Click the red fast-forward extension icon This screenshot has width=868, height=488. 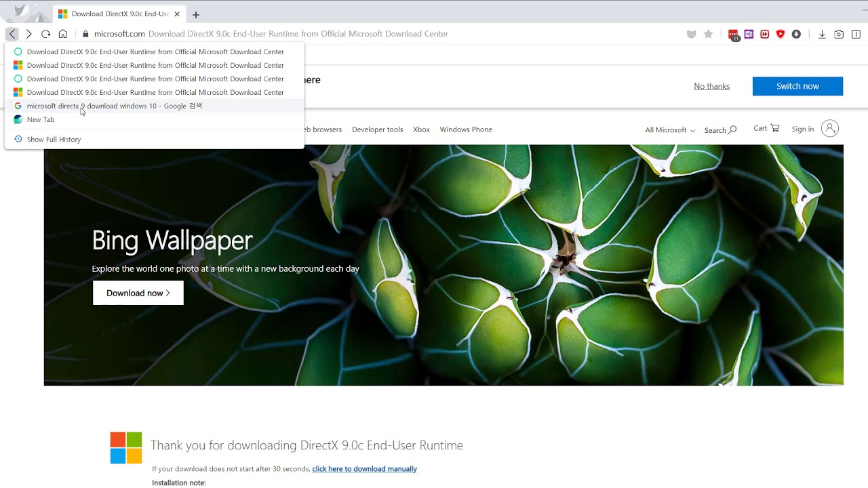(x=765, y=34)
